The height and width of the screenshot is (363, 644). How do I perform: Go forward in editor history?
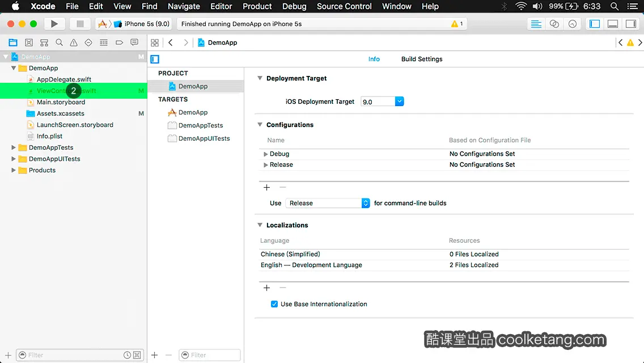coord(185,43)
